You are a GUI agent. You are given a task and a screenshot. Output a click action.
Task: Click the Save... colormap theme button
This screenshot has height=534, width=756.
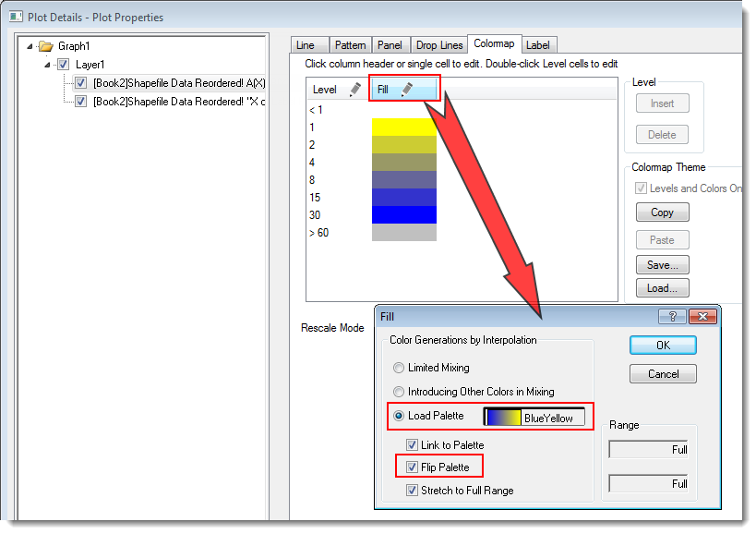tap(662, 264)
